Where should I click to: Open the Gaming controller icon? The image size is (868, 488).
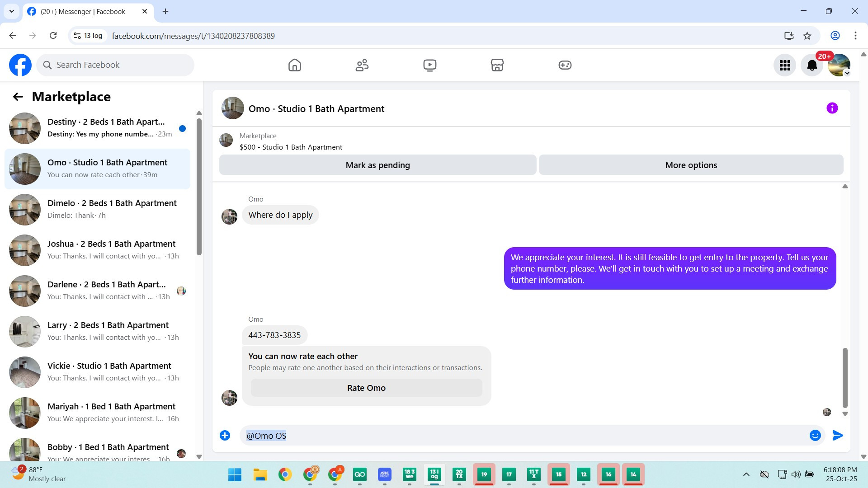pyautogui.click(x=565, y=65)
